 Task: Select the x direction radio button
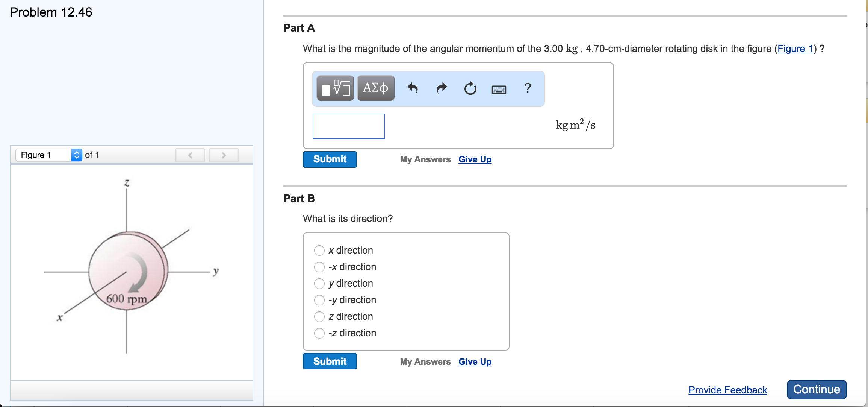tap(319, 250)
